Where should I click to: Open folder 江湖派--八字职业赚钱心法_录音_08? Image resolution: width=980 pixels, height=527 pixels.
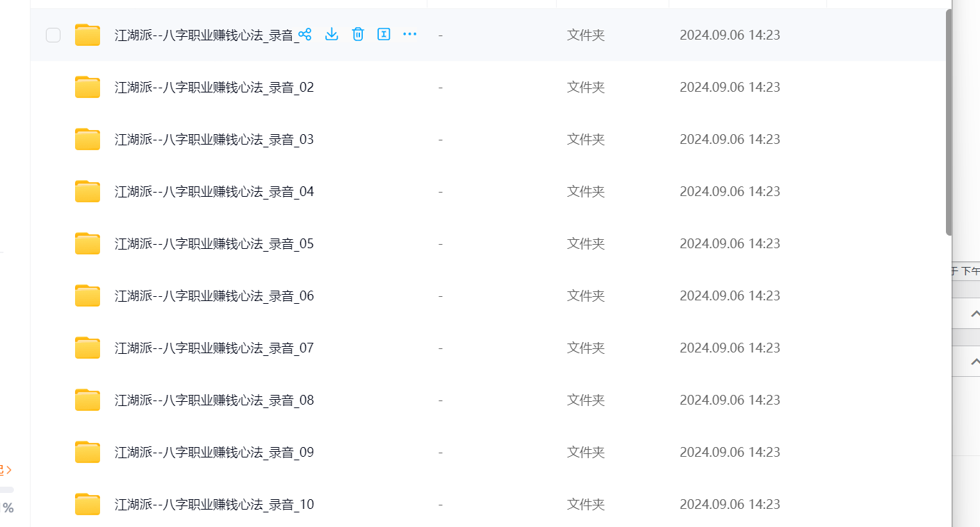click(214, 400)
